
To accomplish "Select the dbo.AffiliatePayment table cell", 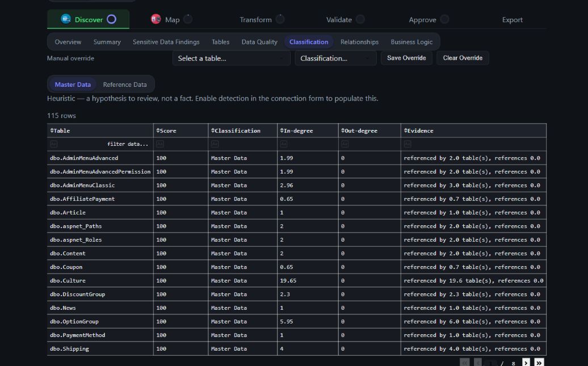I will (x=100, y=199).
